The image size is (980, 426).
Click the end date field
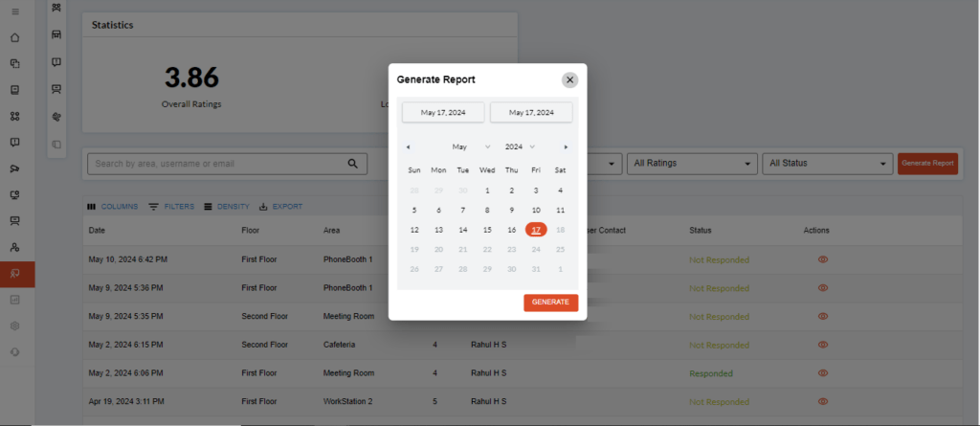[531, 113]
